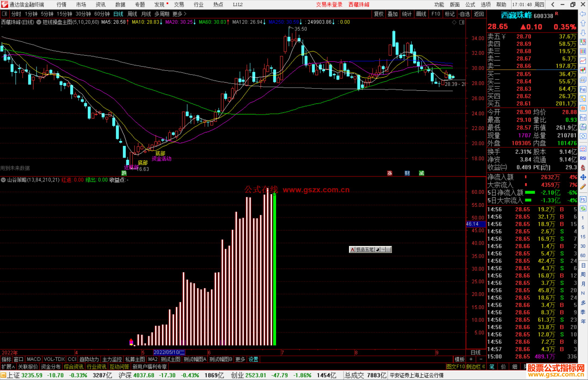Open the intraday line chart icon
This screenshot has width=588, height=380.
tap(583, 61)
